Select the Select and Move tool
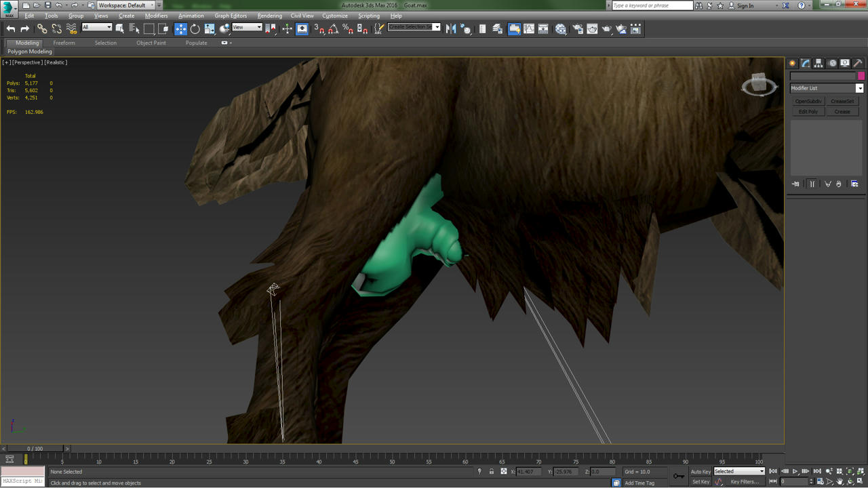This screenshot has height=488, width=868. point(180,28)
